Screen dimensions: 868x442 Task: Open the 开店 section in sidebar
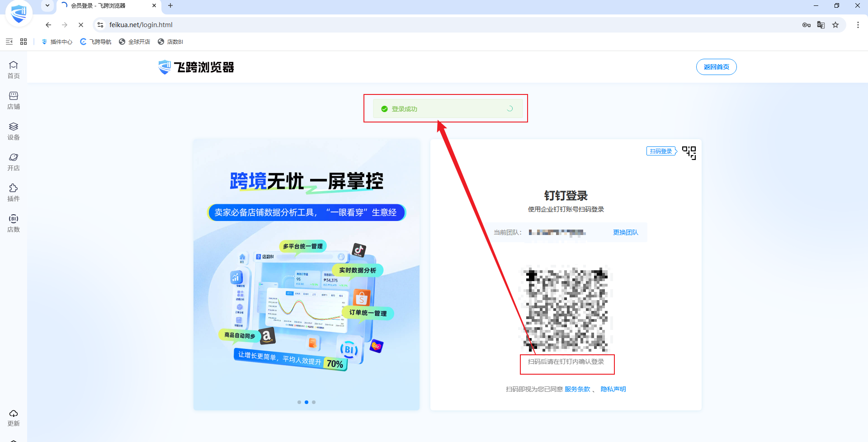[14, 162]
